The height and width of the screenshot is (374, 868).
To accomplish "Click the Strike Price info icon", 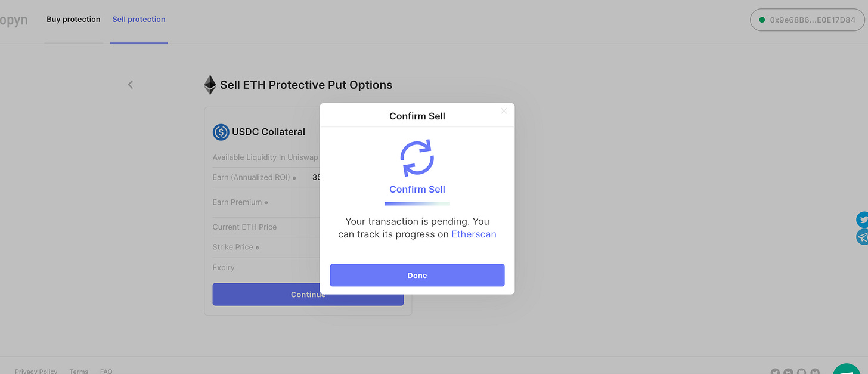I will tap(257, 248).
